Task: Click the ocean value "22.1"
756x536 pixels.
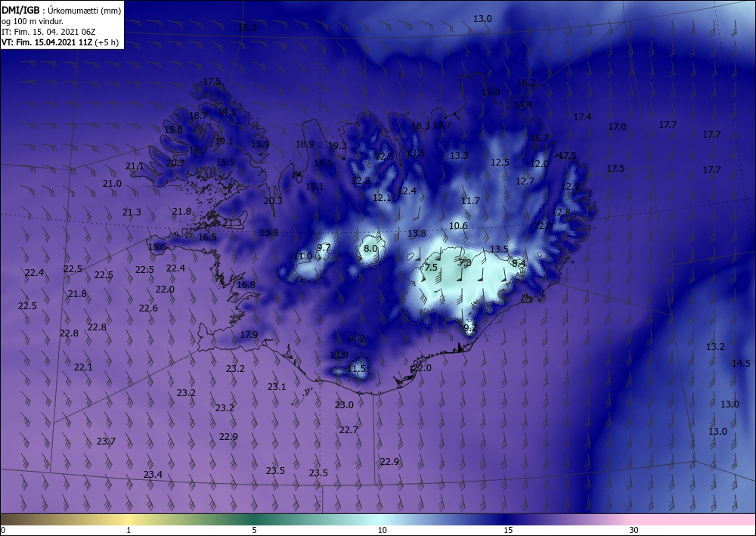Action: [x=83, y=367]
